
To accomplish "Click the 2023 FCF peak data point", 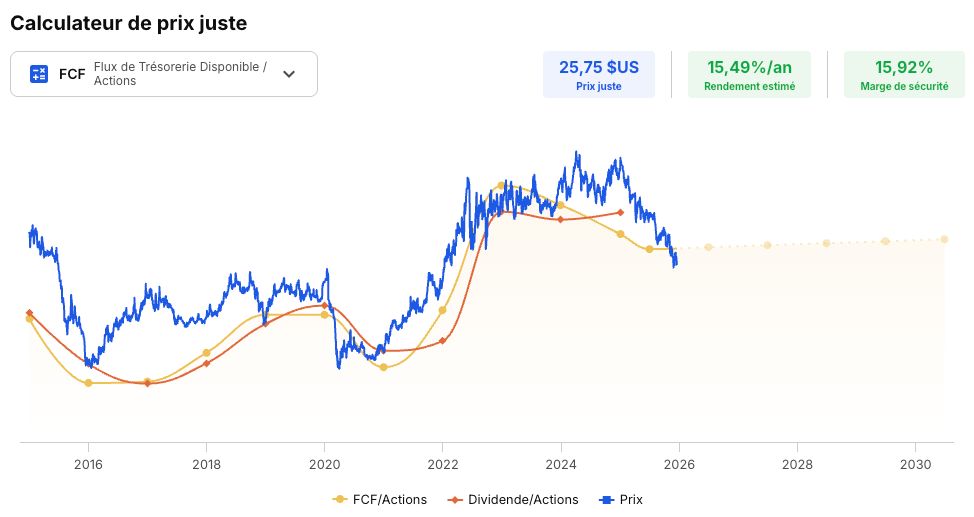I will pos(501,185).
